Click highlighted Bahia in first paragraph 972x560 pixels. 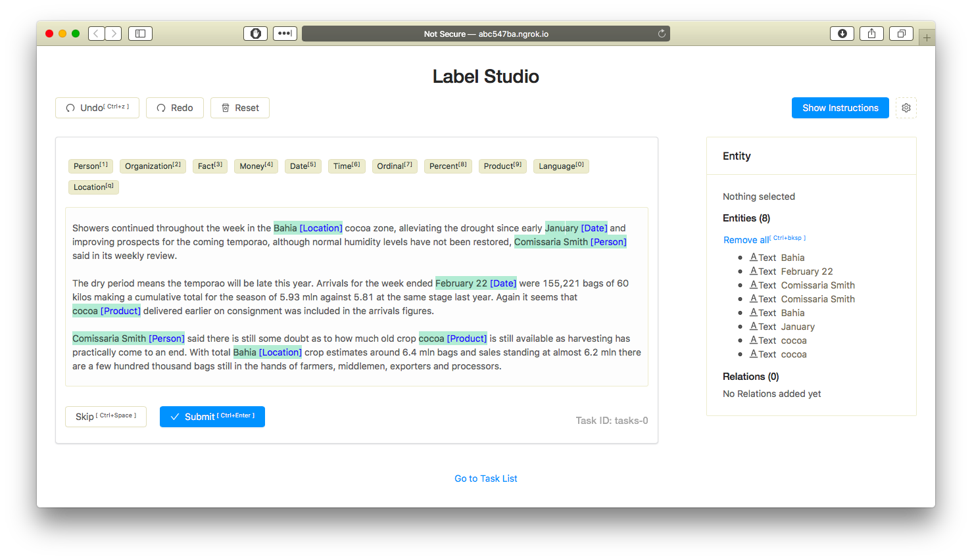point(308,228)
